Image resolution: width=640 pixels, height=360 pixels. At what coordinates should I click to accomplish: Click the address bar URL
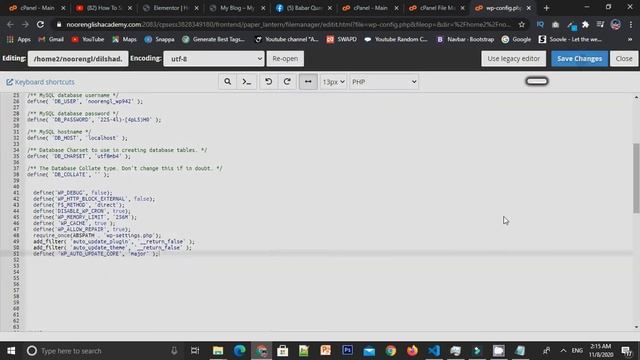click(x=288, y=24)
